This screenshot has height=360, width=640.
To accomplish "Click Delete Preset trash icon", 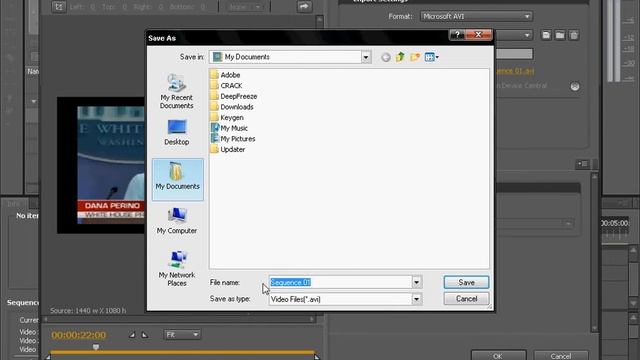I will point(574,35).
